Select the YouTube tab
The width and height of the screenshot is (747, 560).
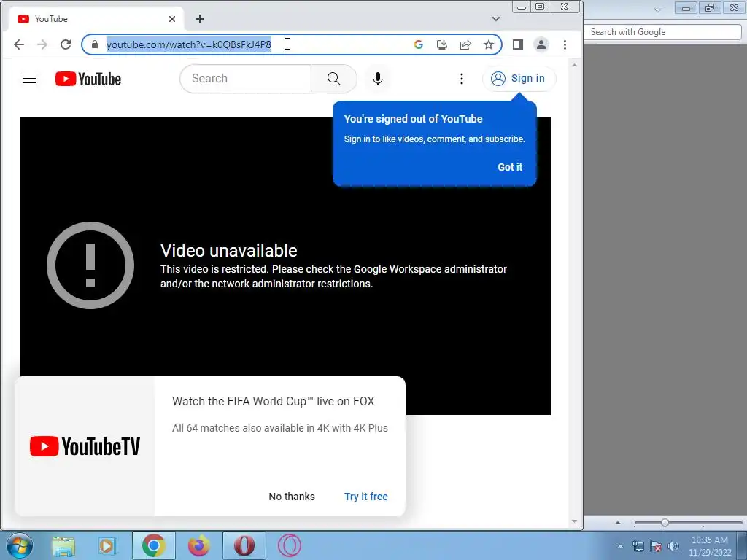(96, 18)
